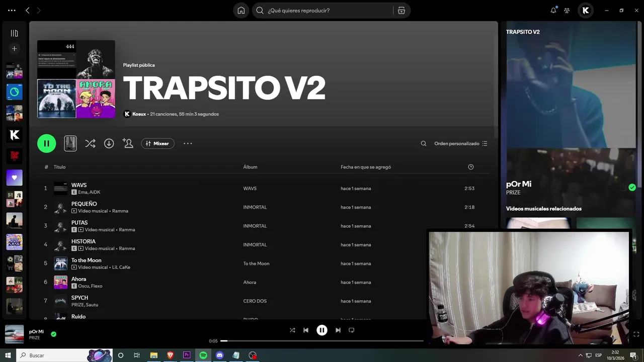Invite collaborators with the add-person icon
This screenshot has width=644, height=362.
click(128, 143)
